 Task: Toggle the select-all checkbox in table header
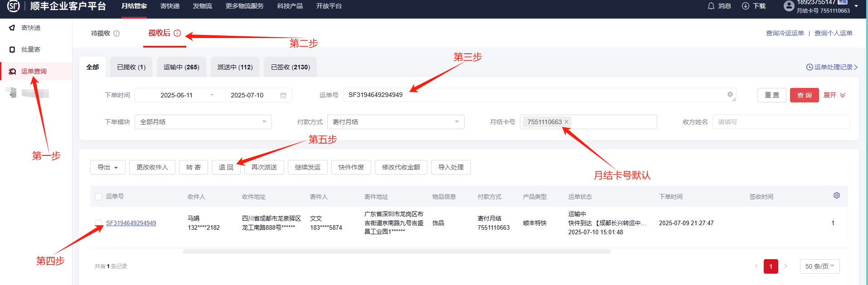coord(98,197)
